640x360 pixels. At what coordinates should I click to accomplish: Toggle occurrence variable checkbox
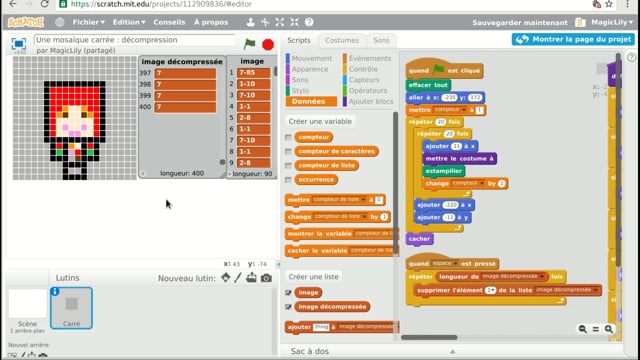coord(288,180)
